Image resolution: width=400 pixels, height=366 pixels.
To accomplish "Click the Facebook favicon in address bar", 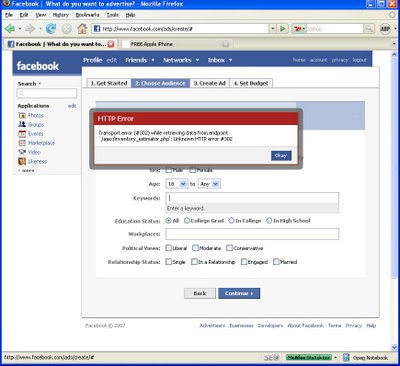I will [97, 29].
